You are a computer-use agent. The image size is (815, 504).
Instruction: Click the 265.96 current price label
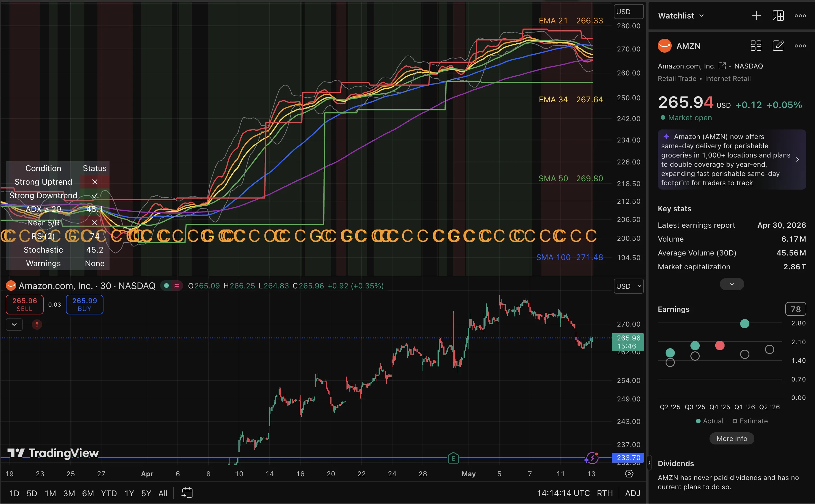point(628,342)
